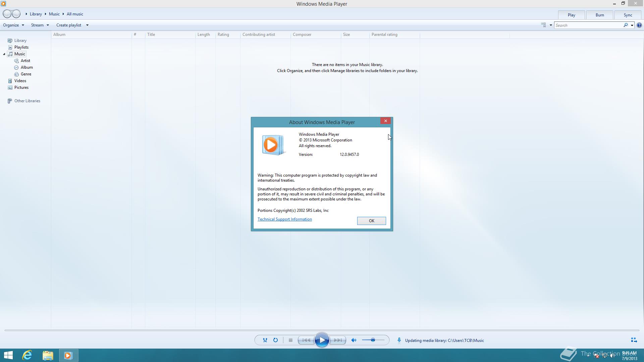Click the taskbar clock showing 7/9/2013
Screen dimensions: 644x362
coord(629,356)
